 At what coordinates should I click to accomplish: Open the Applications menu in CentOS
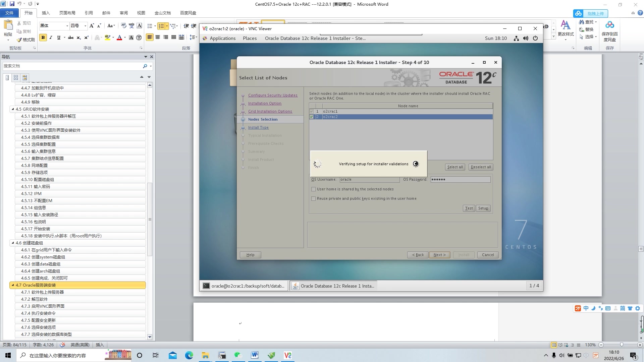point(222,38)
